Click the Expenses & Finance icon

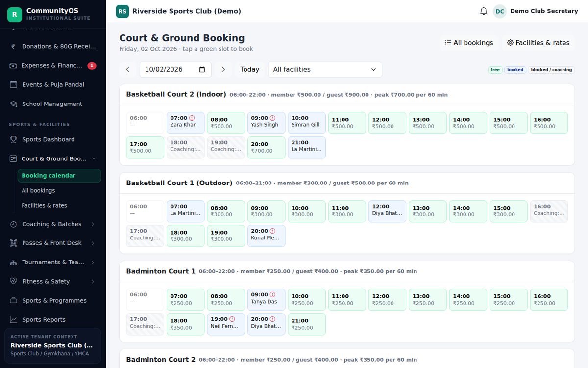click(x=13, y=65)
